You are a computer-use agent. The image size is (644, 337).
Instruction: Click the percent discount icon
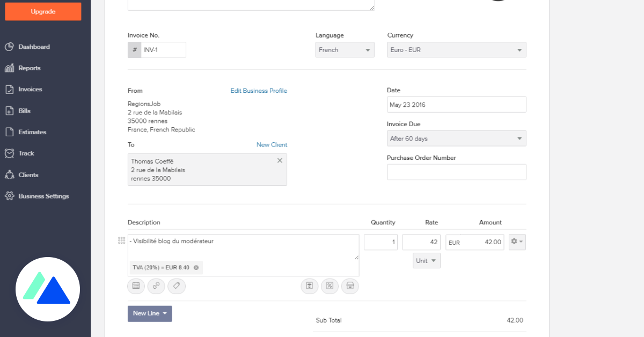(330, 286)
